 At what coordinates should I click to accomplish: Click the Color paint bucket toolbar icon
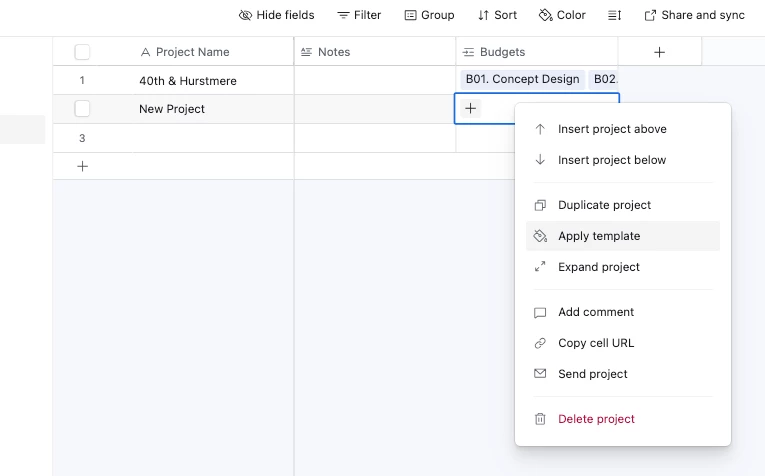click(545, 16)
